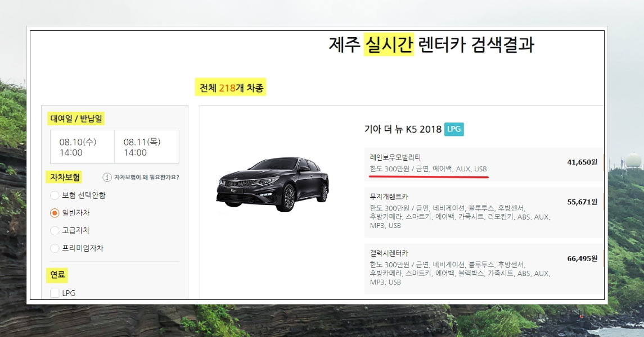Click the 자차보험 section heading
This screenshot has height=337, width=644.
tap(65, 177)
